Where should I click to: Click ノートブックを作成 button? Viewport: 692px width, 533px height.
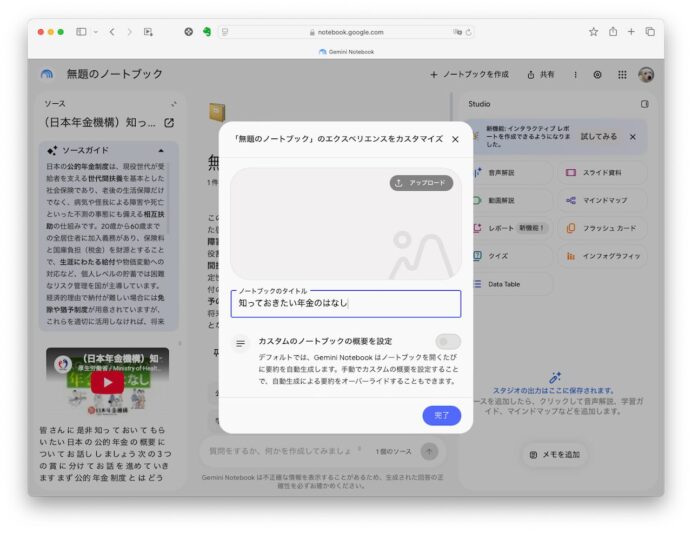pos(469,75)
